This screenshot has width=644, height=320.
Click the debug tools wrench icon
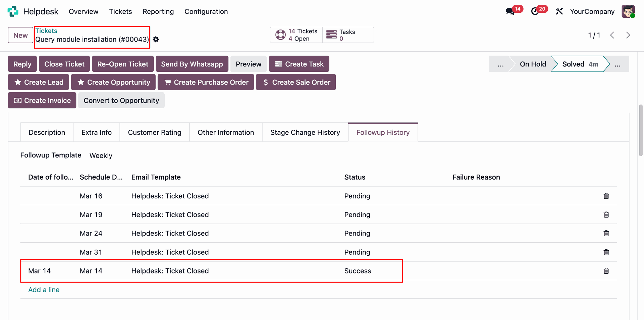pyautogui.click(x=559, y=11)
